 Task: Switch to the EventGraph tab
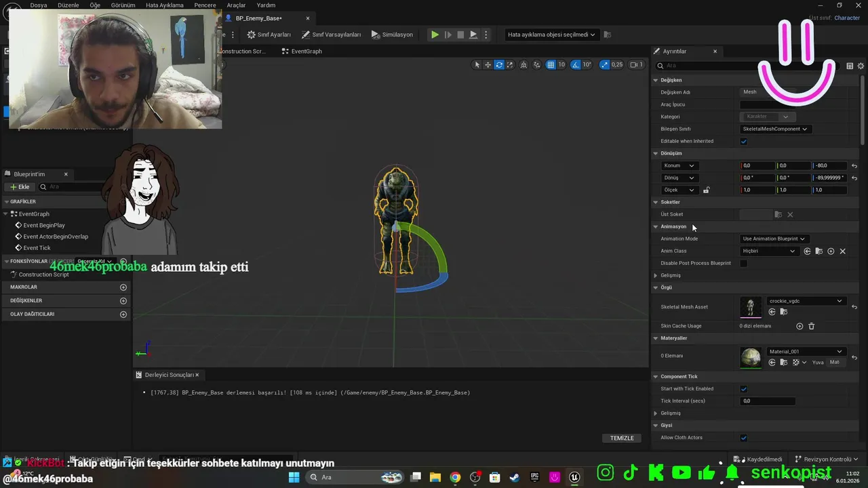pyautogui.click(x=302, y=51)
